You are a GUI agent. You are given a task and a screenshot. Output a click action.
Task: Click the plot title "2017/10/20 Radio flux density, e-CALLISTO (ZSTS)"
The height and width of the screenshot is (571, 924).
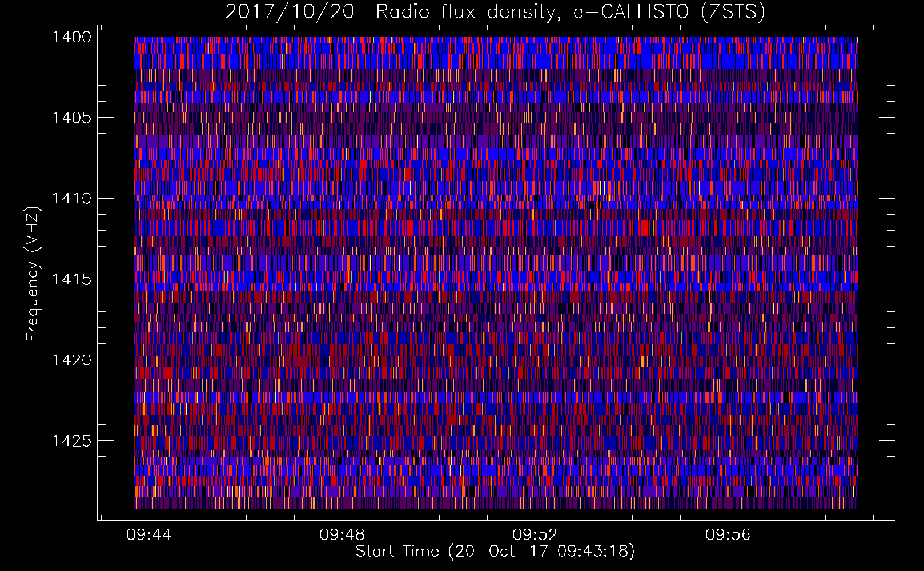(x=495, y=12)
